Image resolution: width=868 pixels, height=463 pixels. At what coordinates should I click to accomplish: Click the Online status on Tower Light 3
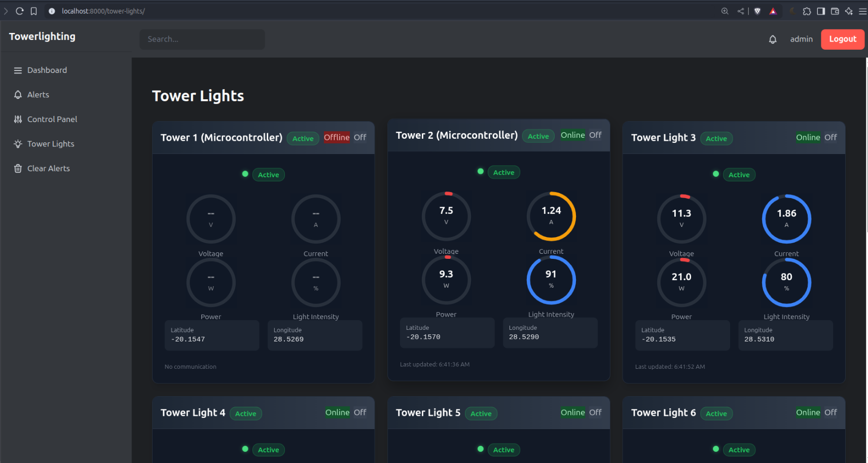pyautogui.click(x=808, y=137)
